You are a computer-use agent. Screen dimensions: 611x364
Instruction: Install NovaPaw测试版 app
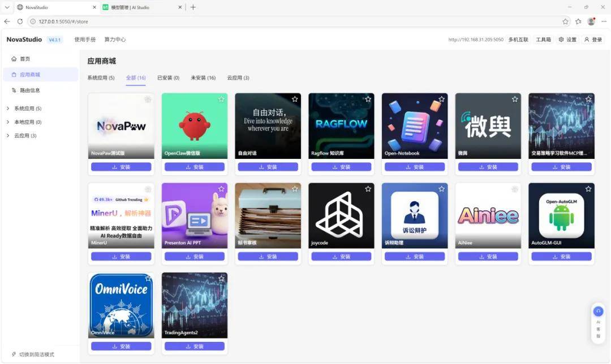pos(121,167)
